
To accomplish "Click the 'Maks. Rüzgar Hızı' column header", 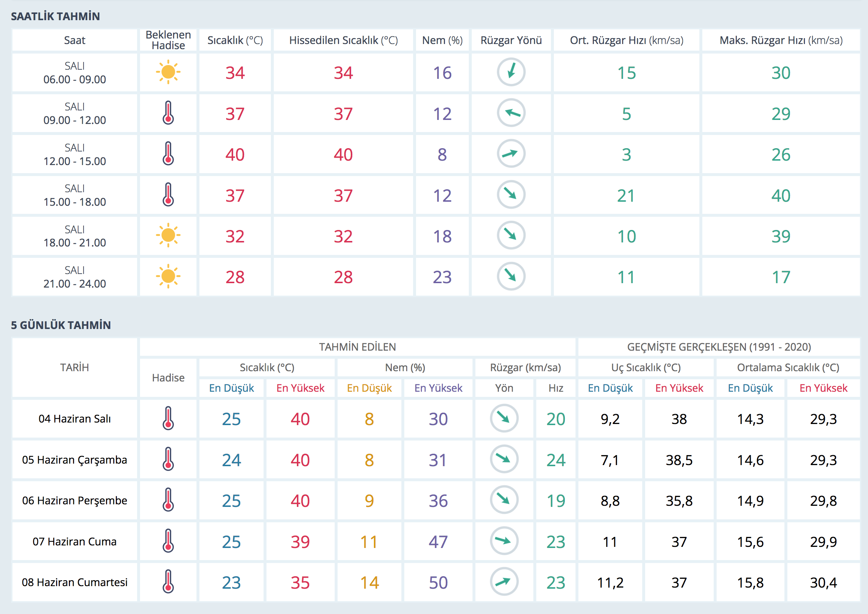I will [781, 40].
